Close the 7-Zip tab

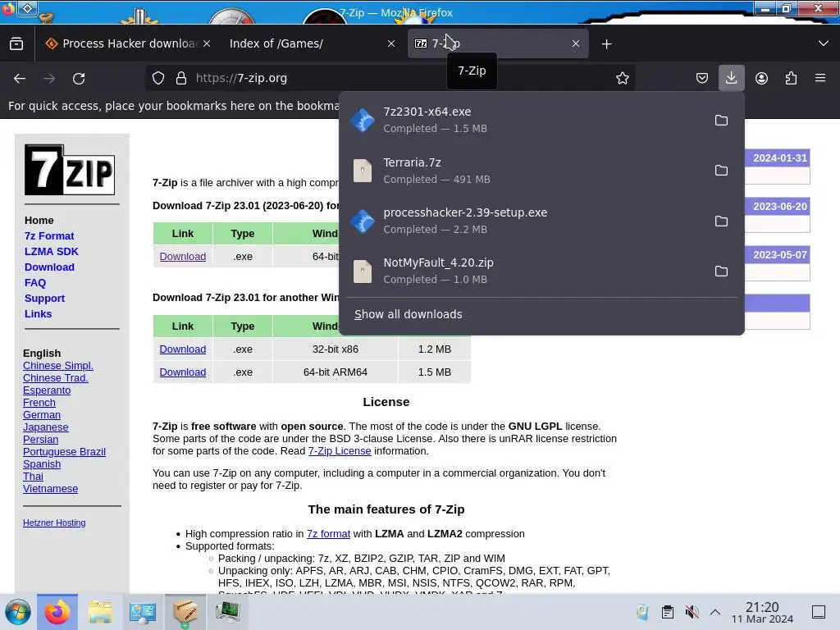[575, 43]
